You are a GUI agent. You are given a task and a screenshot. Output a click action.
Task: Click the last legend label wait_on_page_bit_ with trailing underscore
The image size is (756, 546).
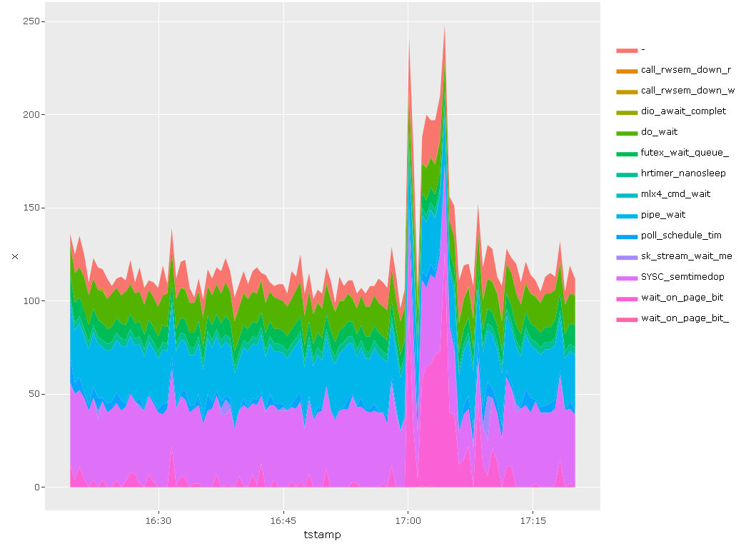click(x=685, y=318)
